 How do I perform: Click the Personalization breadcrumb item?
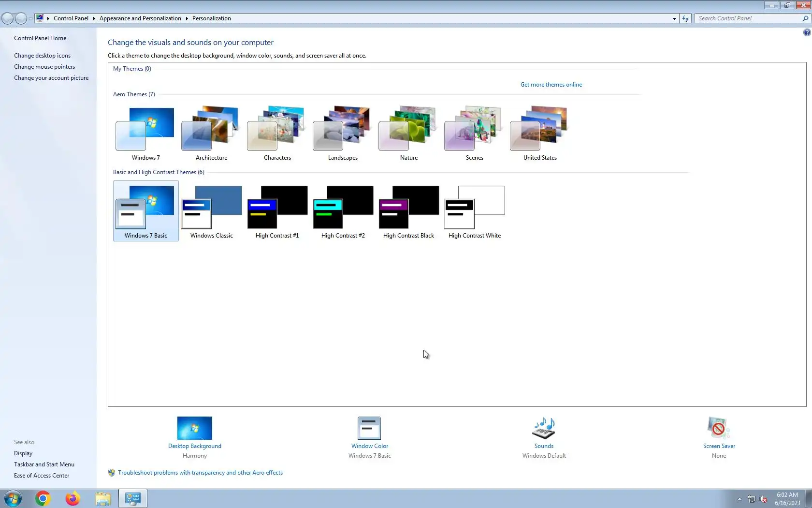(212, 18)
